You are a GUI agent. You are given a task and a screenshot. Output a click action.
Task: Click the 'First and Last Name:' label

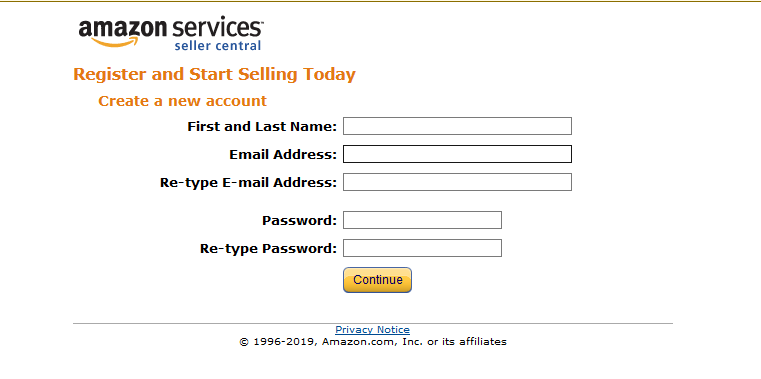pos(262,127)
